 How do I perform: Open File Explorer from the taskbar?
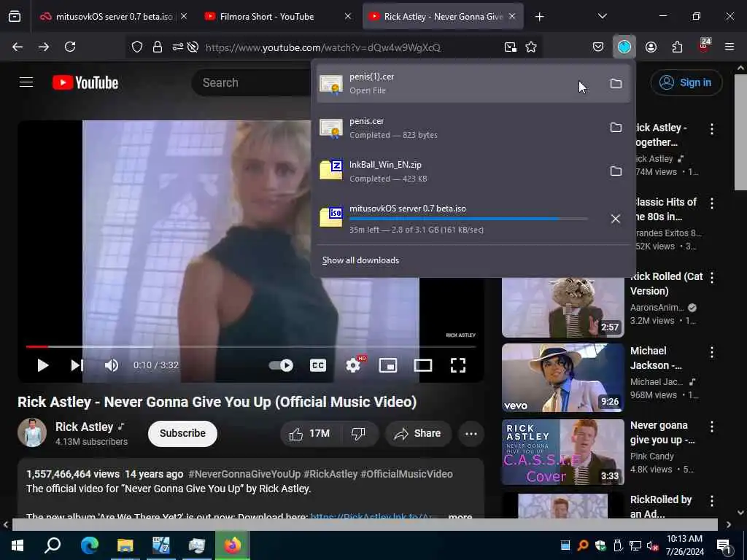point(125,545)
